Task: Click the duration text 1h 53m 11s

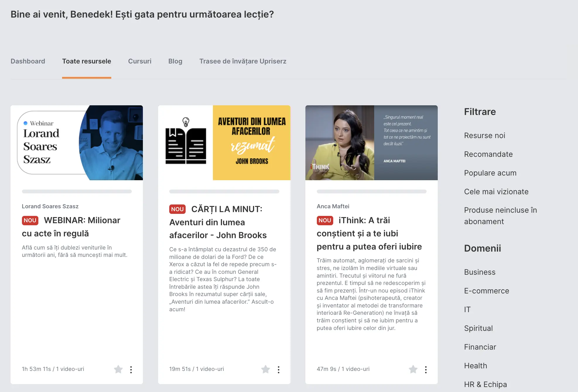Action: tap(36, 369)
